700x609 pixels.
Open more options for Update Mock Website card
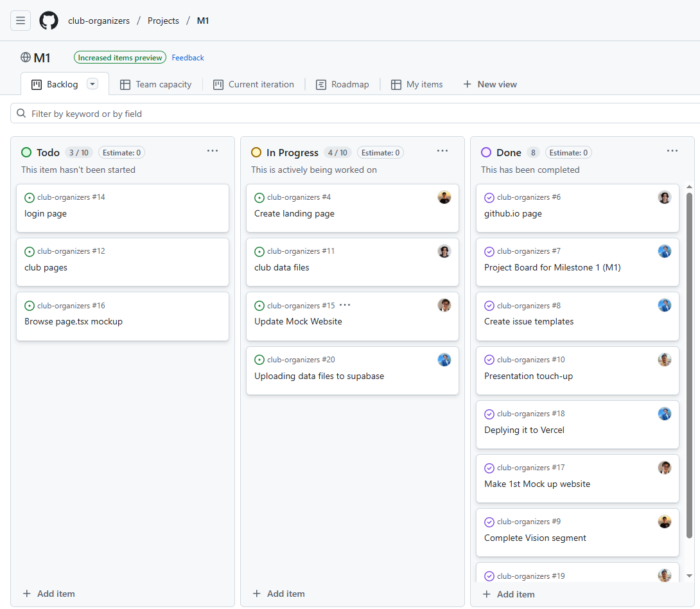coord(345,306)
